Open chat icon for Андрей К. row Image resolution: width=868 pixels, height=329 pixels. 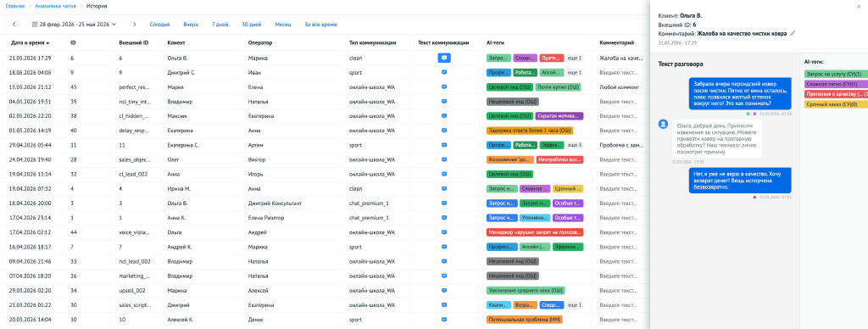[444, 247]
